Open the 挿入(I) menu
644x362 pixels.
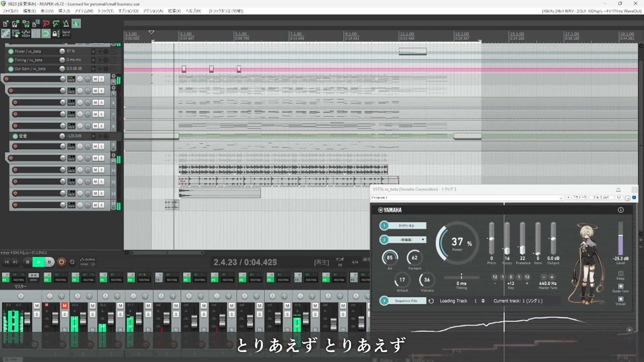[x=64, y=11]
